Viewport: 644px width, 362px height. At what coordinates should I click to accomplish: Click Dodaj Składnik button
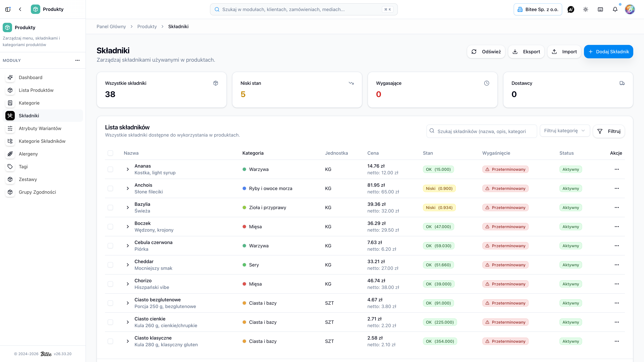(608, 52)
